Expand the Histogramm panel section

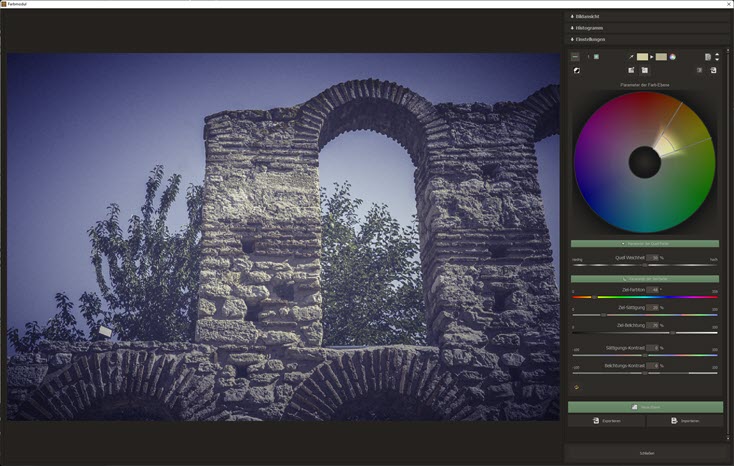(x=646, y=28)
